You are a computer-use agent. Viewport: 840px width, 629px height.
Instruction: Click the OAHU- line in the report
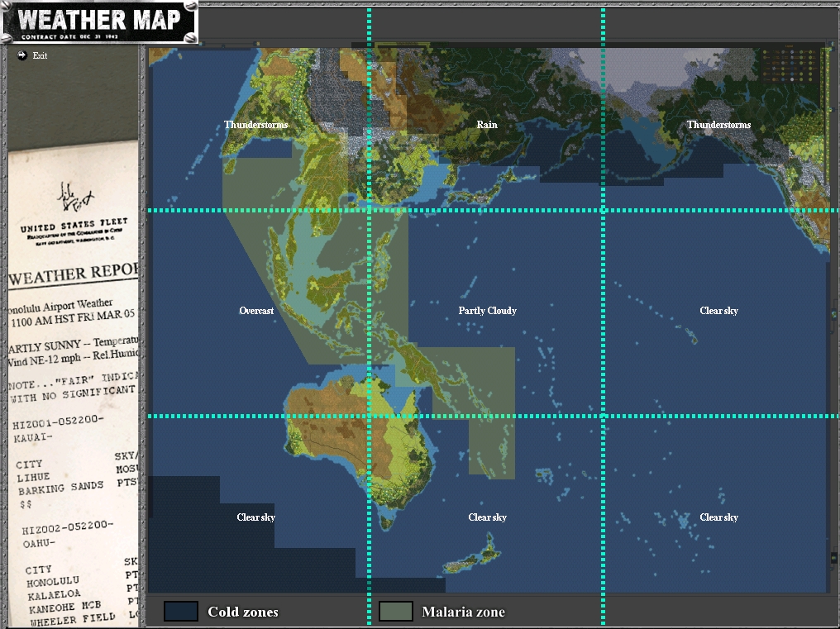tap(39, 543)
